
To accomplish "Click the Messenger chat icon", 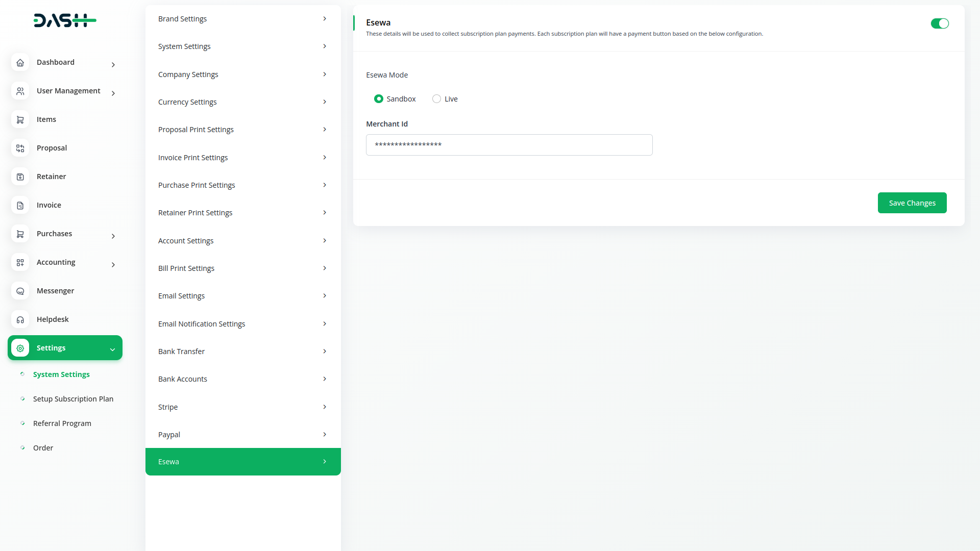I will pyautogui.click(x=20, y=291).
